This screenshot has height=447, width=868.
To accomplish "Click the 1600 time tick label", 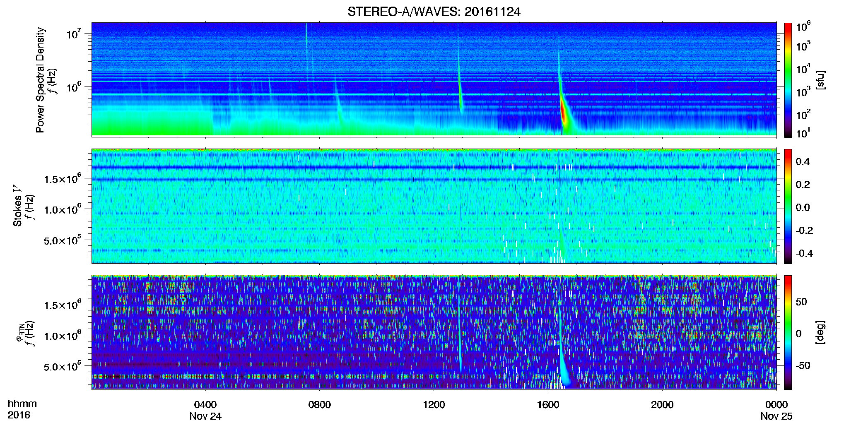I will click(548, 405).
